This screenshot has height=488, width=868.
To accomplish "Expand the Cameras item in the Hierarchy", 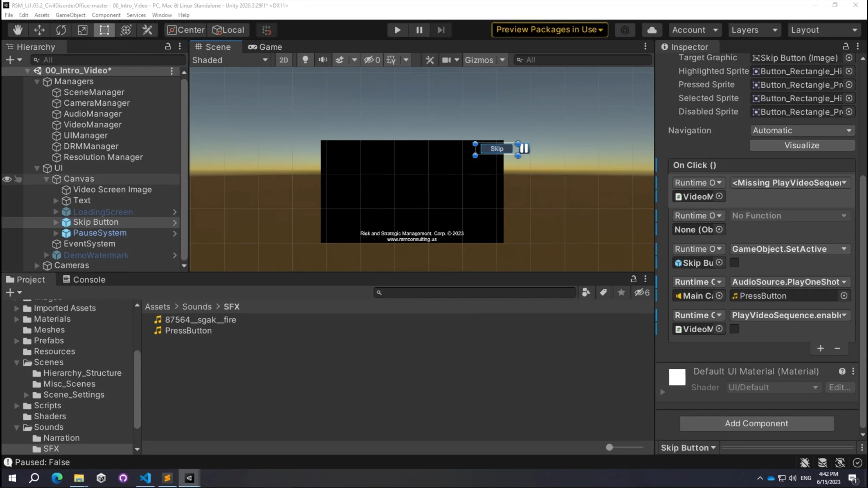I will click(x=37, y=265).
